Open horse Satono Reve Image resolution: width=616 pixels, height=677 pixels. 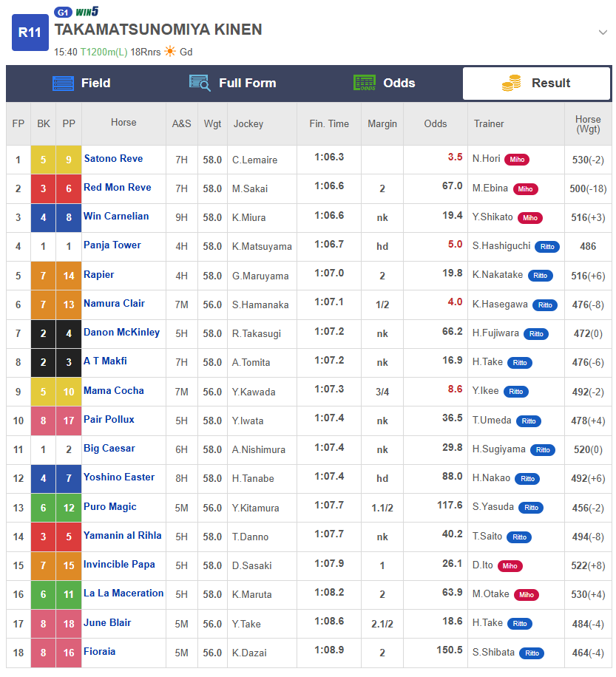(113, 158)
